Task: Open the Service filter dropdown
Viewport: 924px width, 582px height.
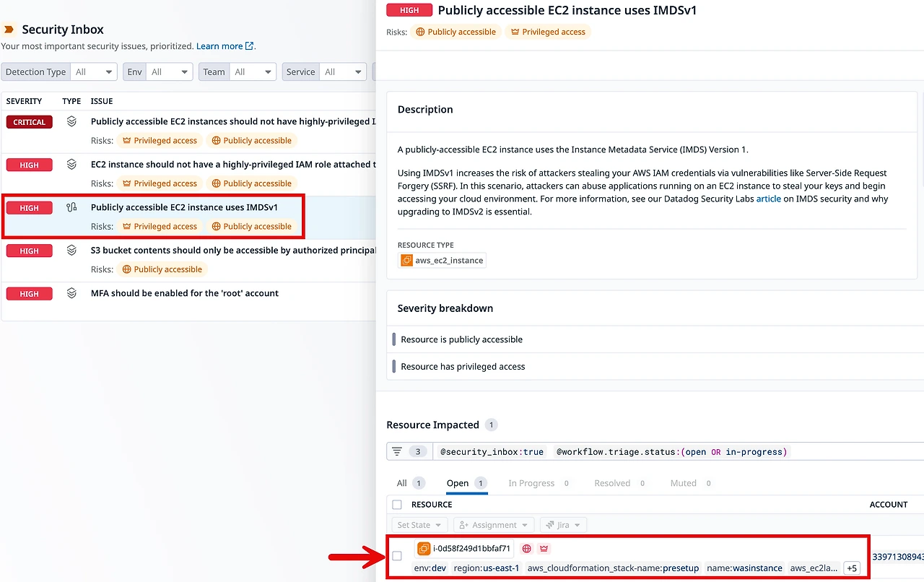Action: tap(343, 71)
